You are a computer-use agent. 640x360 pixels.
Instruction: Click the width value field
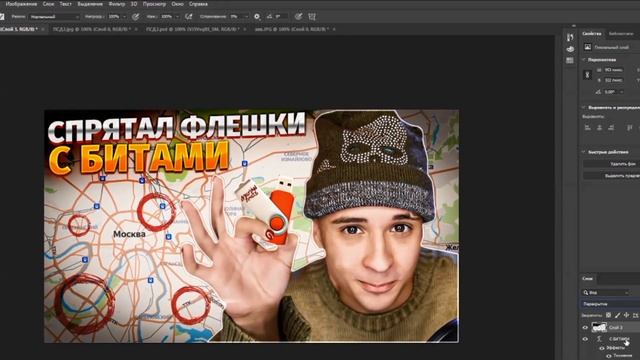coord(613,70)
